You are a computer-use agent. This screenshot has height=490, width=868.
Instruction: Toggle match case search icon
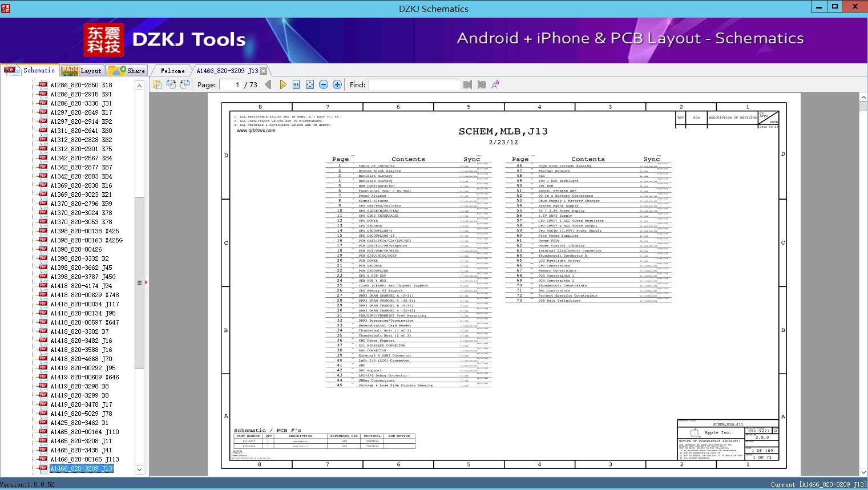[495, 84]
